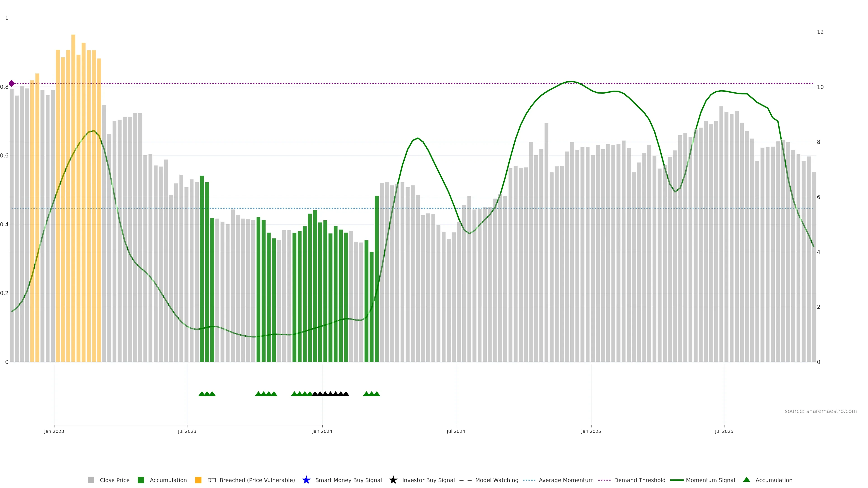The width and height of the screenshot is (868, 488).
Task: Click the Jul 2025 axis label
Action: [x=724, y=432]
